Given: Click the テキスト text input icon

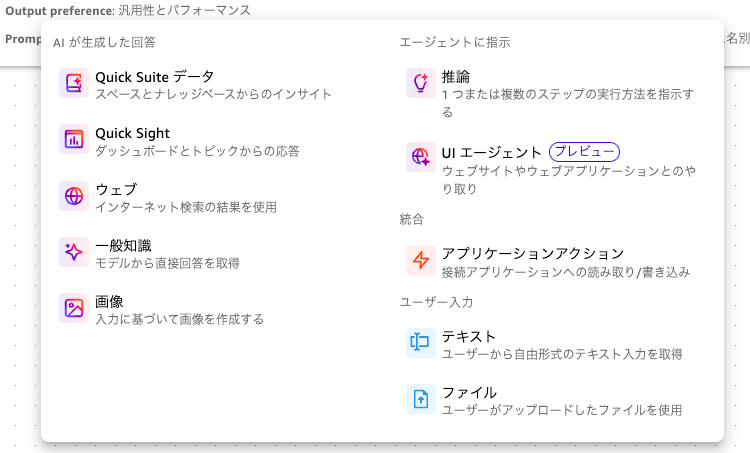Looking at the screenshot, I should tap(421, 343).
